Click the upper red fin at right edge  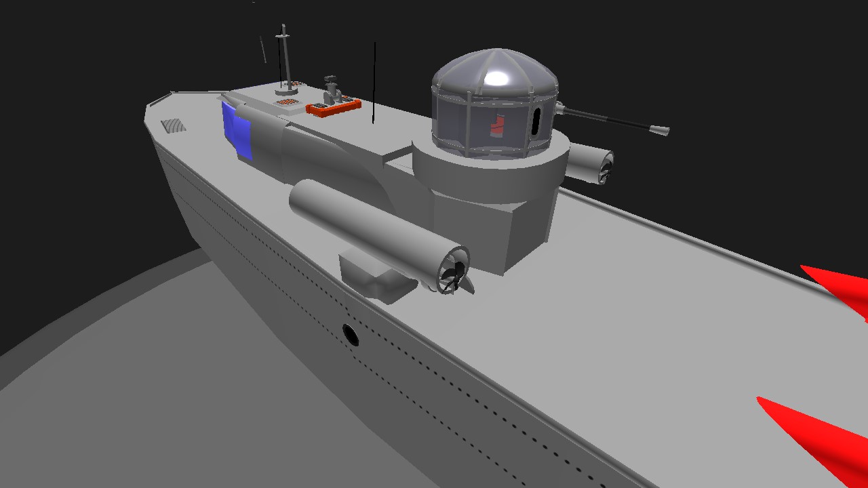coord(842,288)
